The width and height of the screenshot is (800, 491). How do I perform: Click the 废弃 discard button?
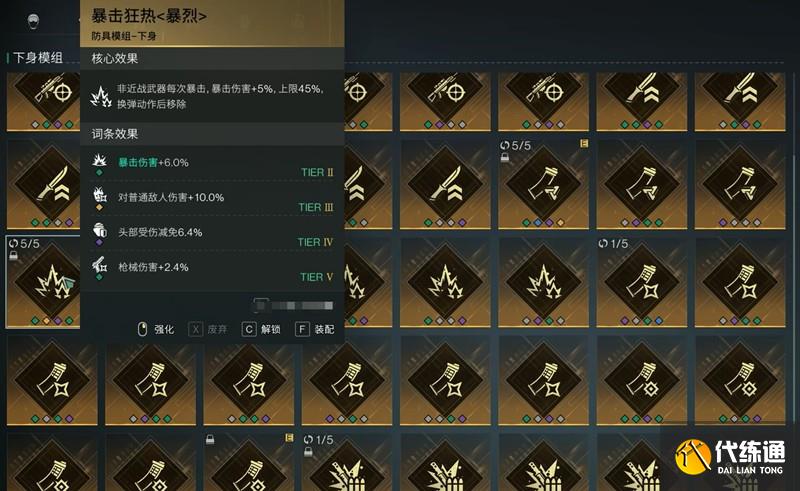pos(208,329)
